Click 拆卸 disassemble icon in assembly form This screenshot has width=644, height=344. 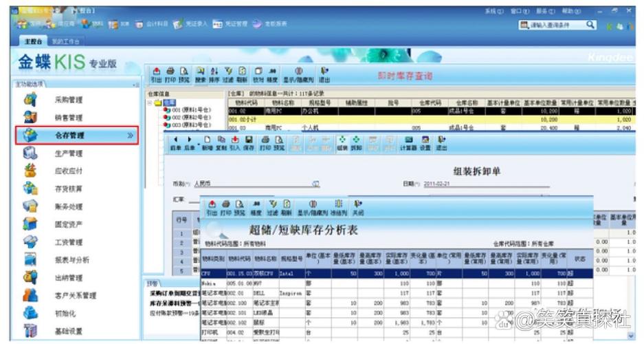(x=356, y=143)
